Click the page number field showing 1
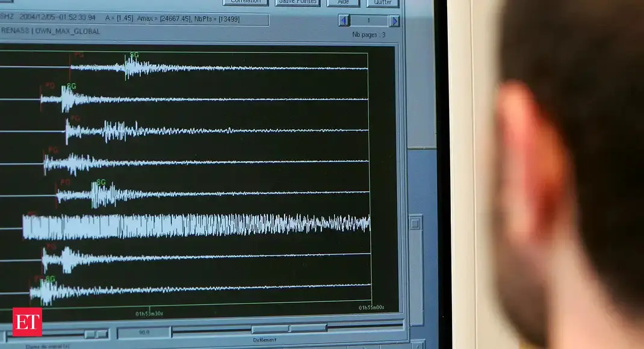The width and height of the screenshot is (644, 349). (x=369, y=21)
